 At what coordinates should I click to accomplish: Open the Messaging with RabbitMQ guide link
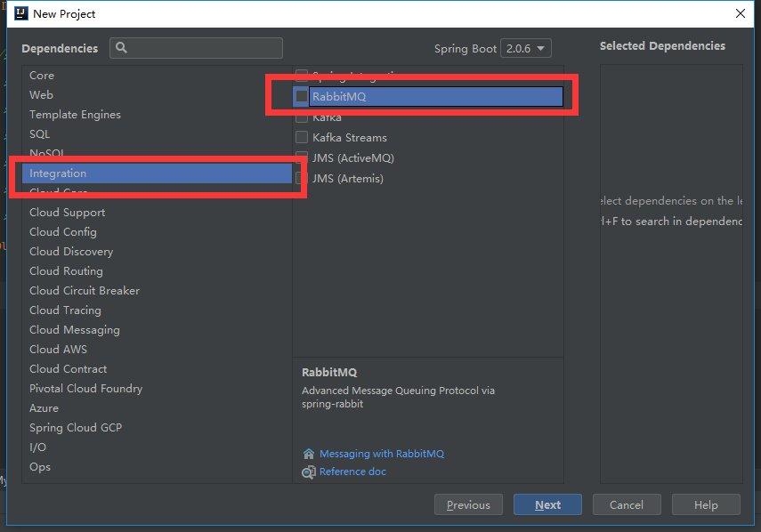coord(382,454)
